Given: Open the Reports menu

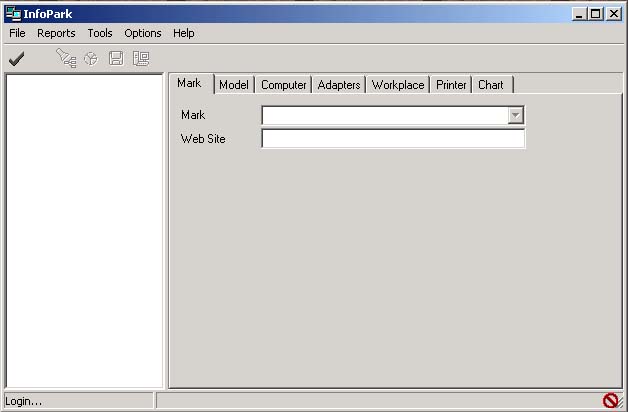Looking at the screenshot, I should click(x=56, y=33).
